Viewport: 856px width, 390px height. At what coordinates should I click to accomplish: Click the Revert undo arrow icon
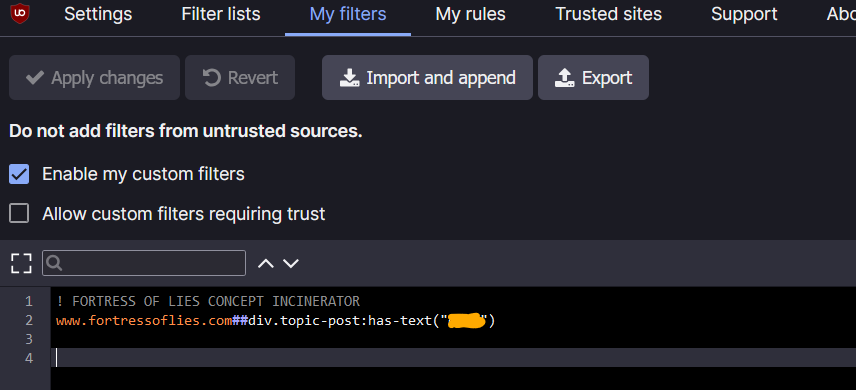point(212,78)
